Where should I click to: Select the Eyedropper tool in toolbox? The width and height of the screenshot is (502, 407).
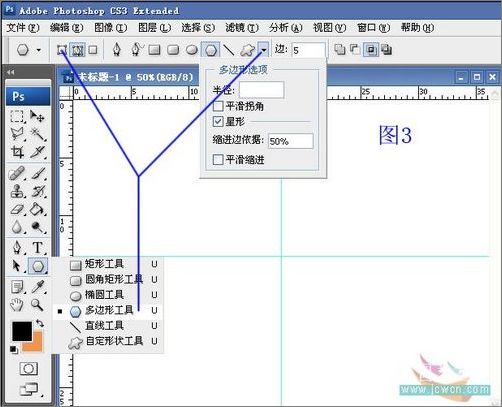tap(38, 287)
